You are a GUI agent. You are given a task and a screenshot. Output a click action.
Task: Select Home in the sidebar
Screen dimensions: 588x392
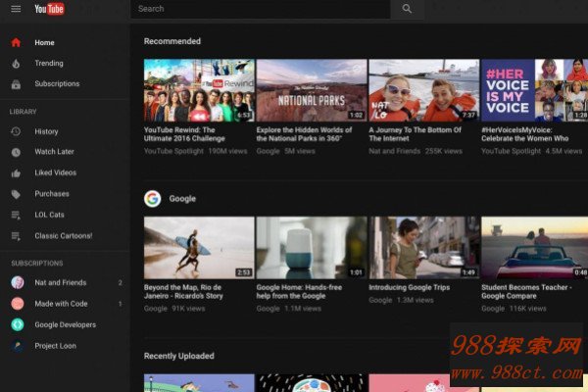(44, 43)
